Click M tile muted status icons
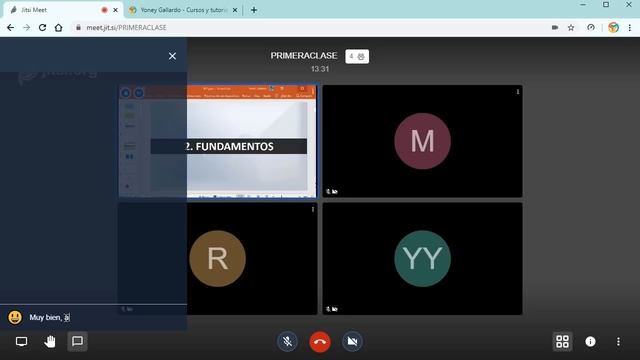The image size is (640, 360). (x=332, y=191)
